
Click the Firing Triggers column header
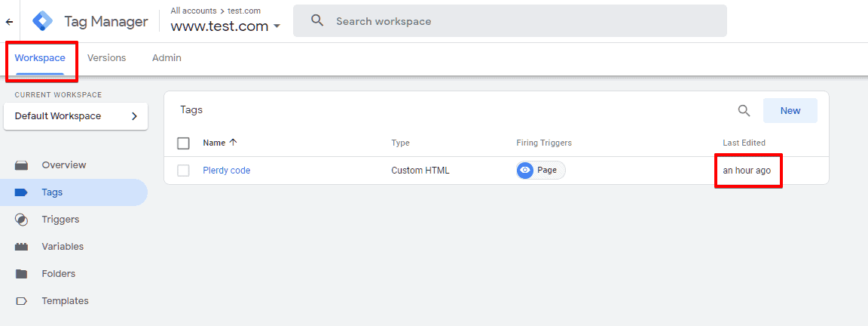[543, 143]
